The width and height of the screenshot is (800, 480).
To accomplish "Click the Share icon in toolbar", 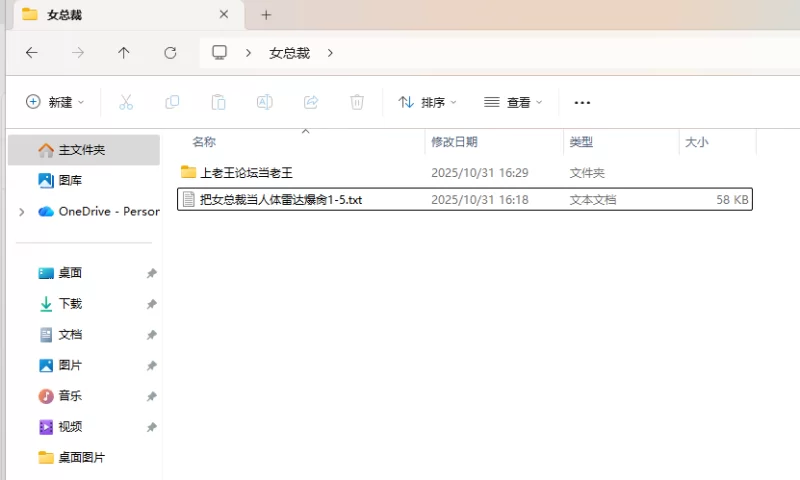I will point(311,102).
